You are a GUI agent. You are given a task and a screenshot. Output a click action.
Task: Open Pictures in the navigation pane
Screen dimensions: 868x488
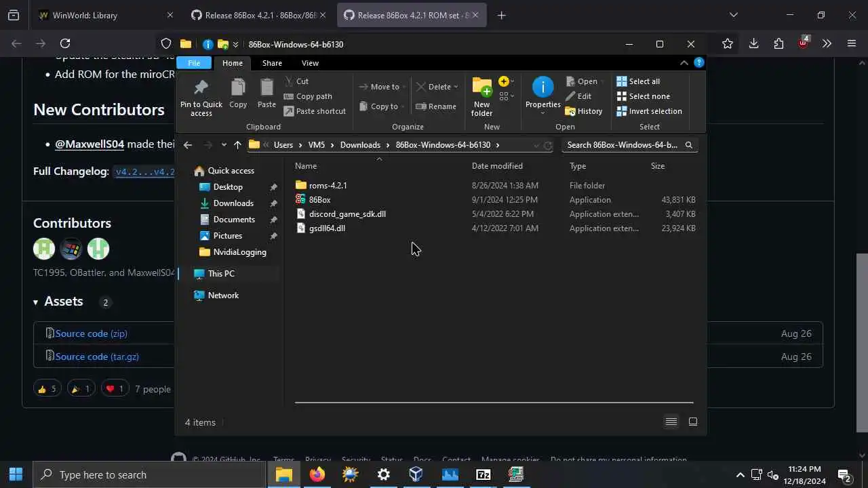(228, 236)
